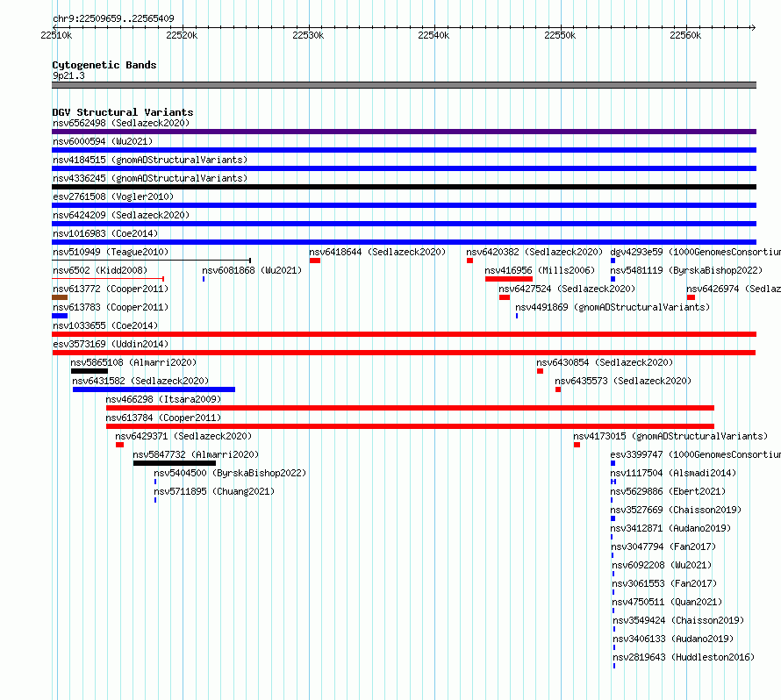Select the purple nsv6562498 variant bar
781x700 pixels.
point(404,132)
